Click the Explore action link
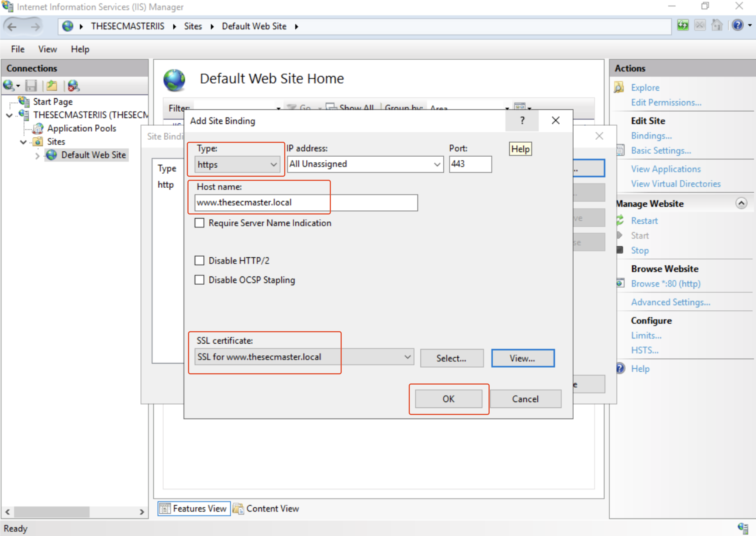 645,88
